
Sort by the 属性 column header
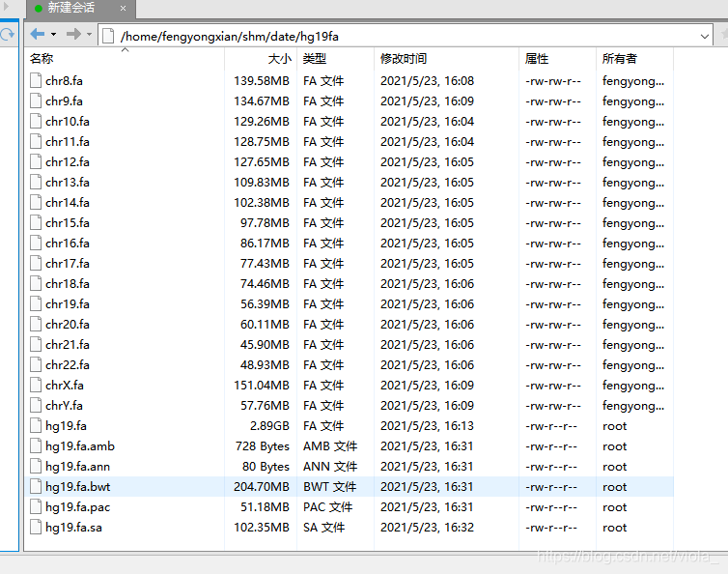(x=557, y=59)
